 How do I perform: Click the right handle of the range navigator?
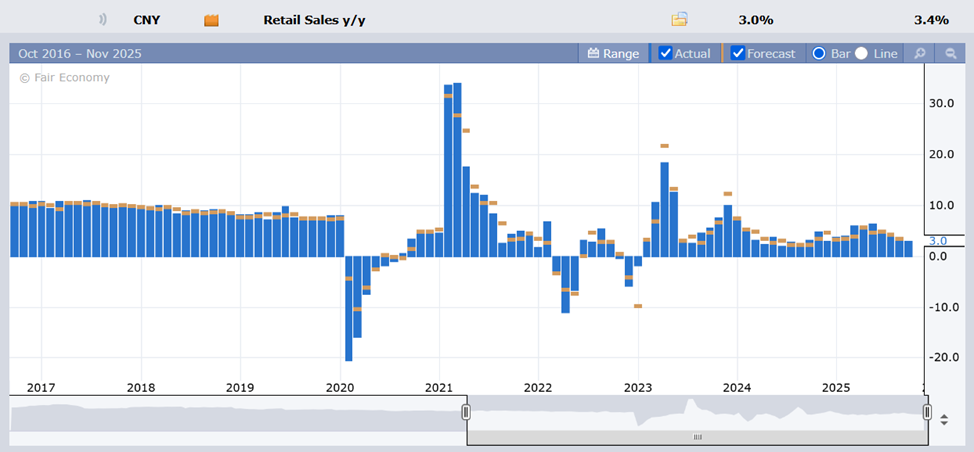pyautogui.click(x=927, y=412)
